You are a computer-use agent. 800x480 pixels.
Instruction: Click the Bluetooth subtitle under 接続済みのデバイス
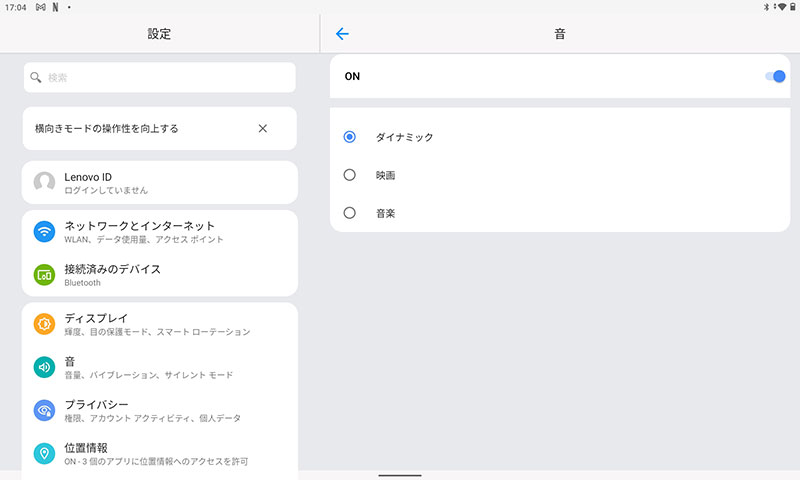point(82,283)
